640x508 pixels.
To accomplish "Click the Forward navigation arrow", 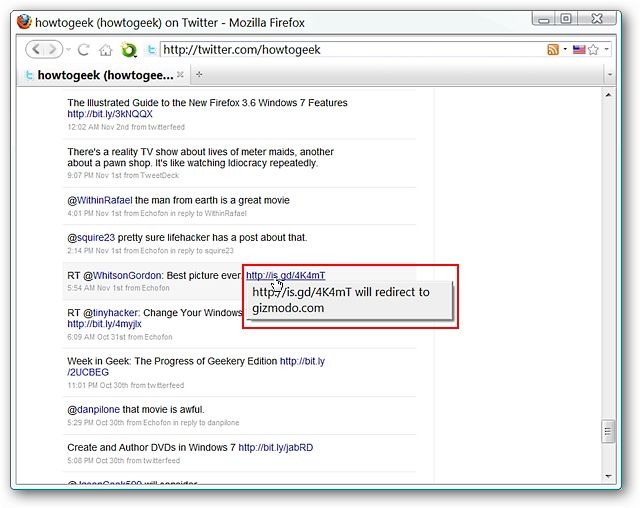I will [x=53, y=50].
